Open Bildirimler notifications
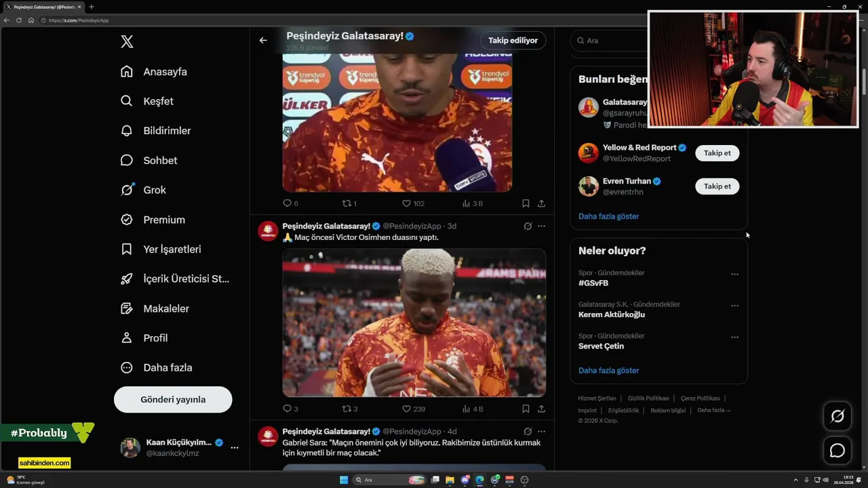868x488 pixels. [156, 131]
